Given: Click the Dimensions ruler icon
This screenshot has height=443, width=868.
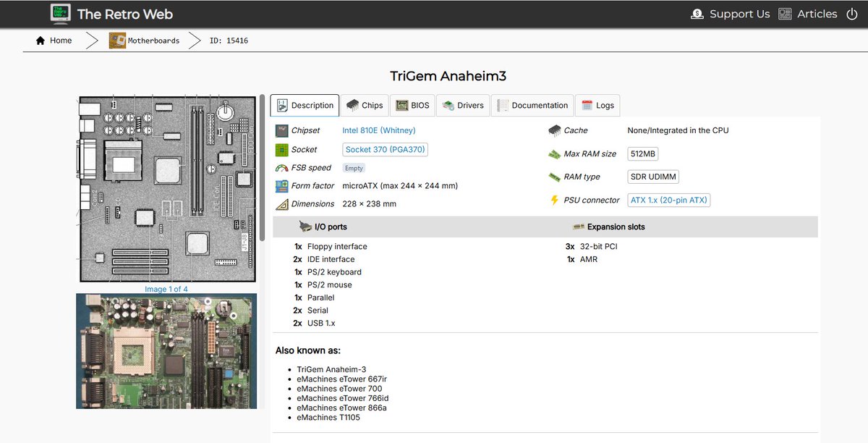Looking at the screenshot, I should click(x=282, y=204).
